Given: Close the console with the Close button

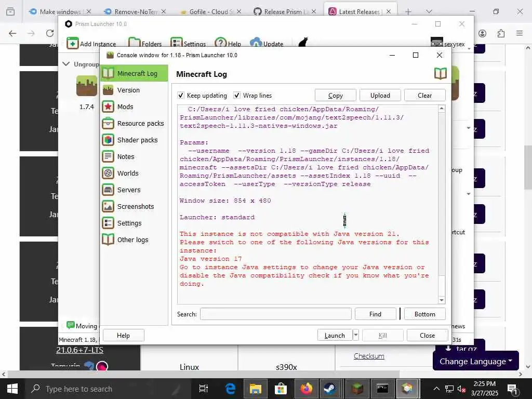Looking at the screenshot, I should coord(427,335).
